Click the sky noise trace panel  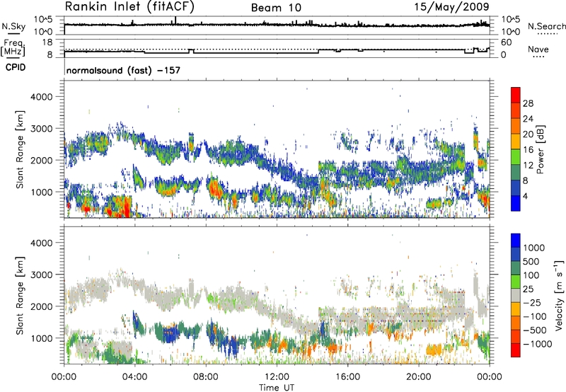pos(277,25)
